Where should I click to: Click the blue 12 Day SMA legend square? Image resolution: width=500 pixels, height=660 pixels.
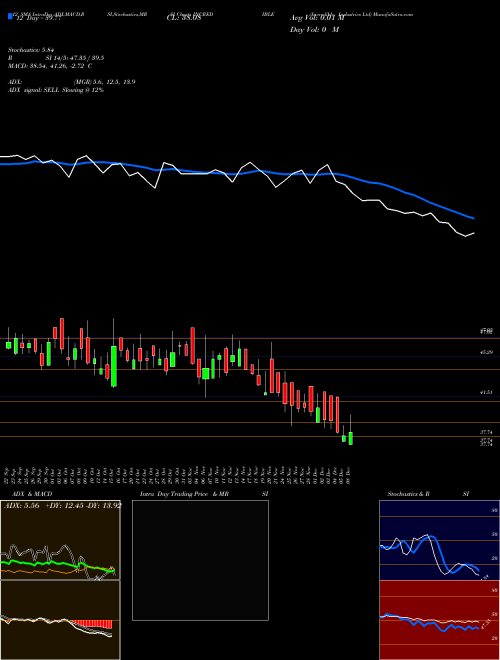coord(11,17)
